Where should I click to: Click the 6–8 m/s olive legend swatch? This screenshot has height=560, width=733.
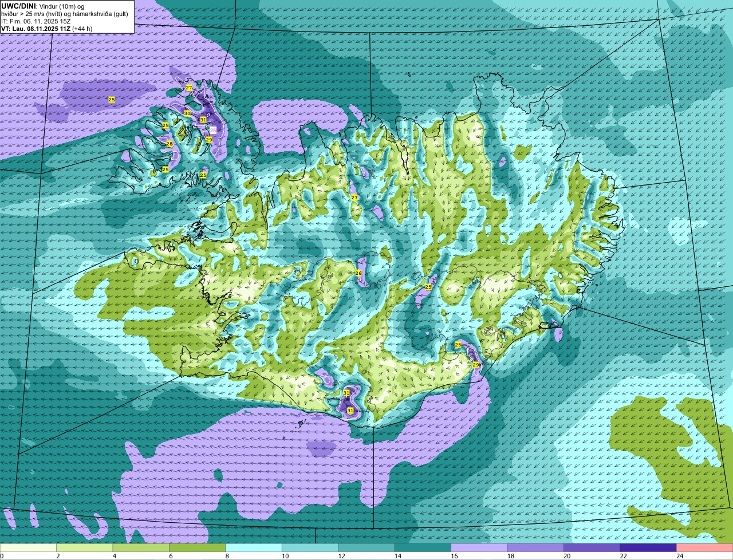click(198, 548)
